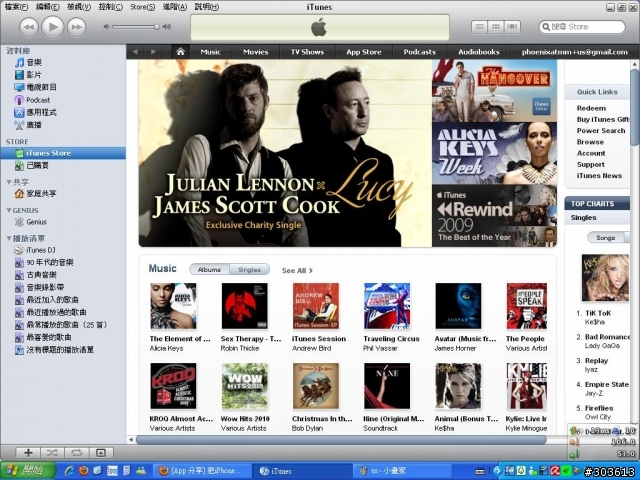Open the Movies store tab

pyautogui.click(x=256, y=52)
